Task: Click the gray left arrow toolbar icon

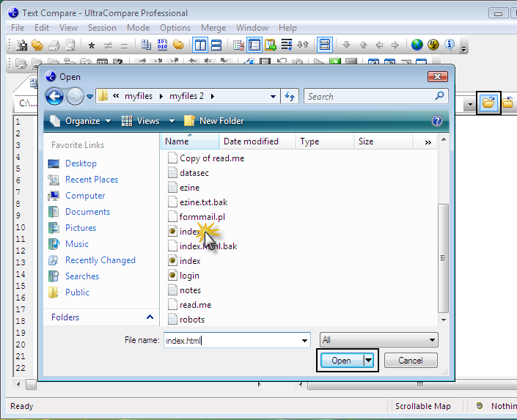Action: pyautogui.click(x=379, y=45)
